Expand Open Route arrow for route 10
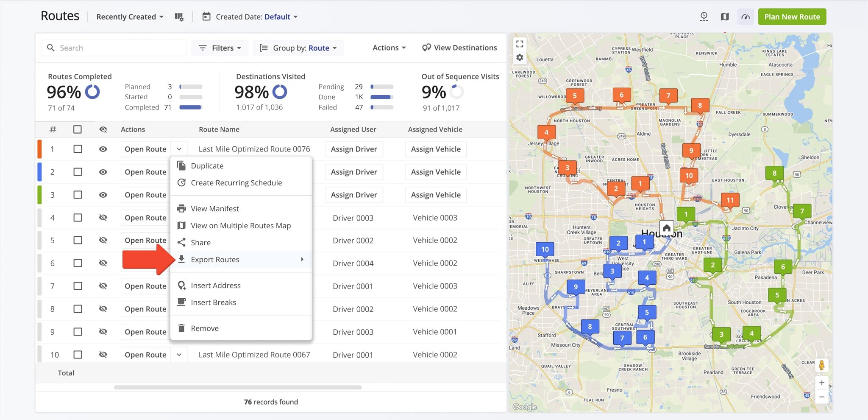 click(179, 355)
